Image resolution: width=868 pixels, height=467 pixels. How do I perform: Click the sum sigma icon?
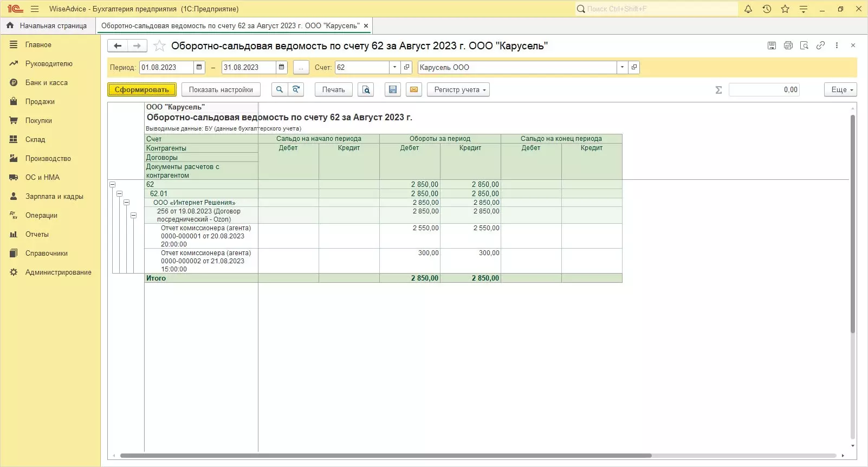(x=718, y=90)
